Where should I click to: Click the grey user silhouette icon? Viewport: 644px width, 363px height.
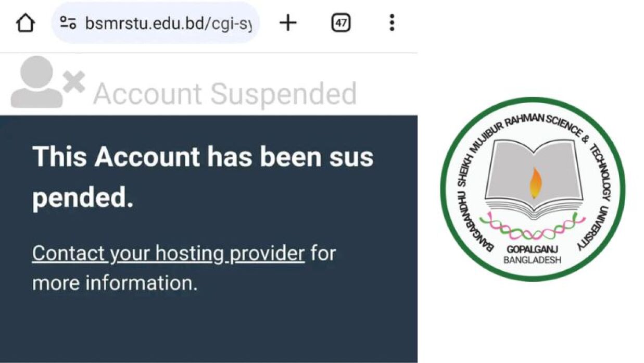pos(36,82)
